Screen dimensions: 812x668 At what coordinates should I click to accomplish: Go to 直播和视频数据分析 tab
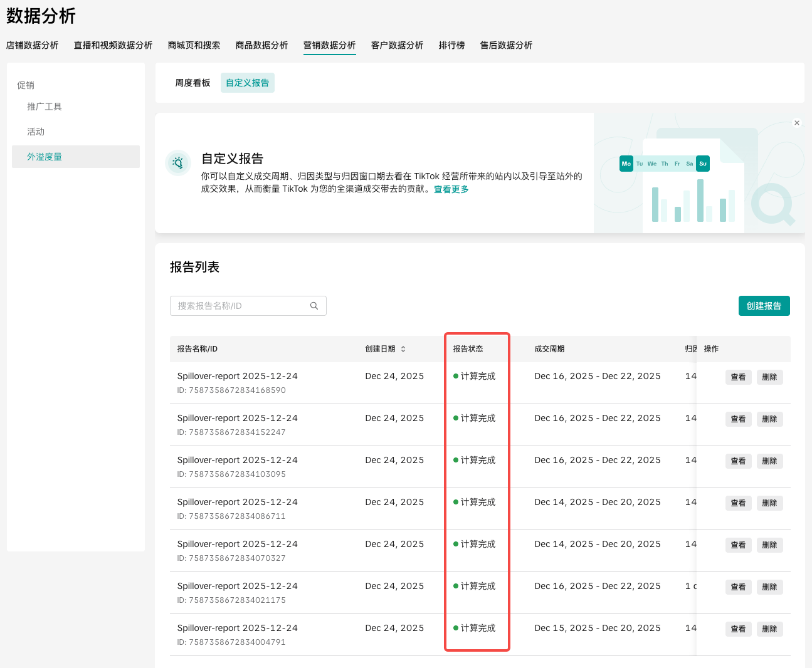(113, 45)
